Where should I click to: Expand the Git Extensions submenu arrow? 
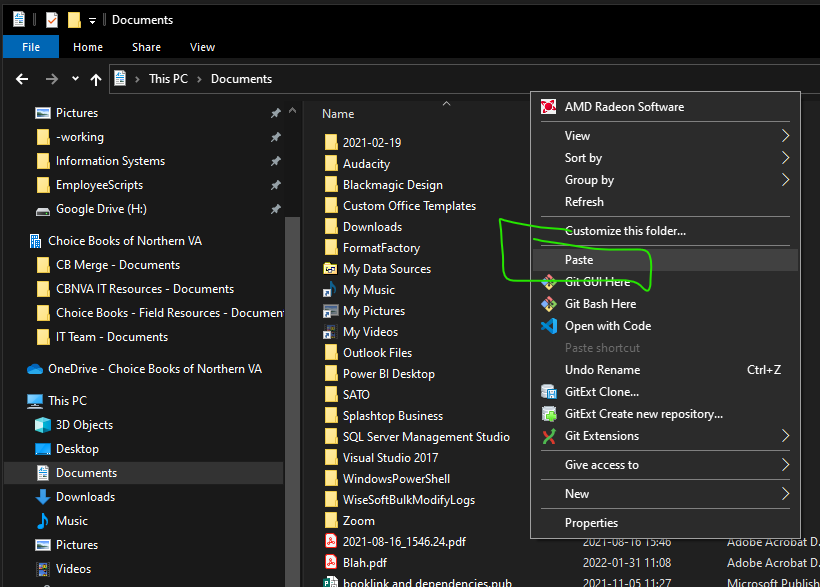pyautogui.click(x=785, y=436)
